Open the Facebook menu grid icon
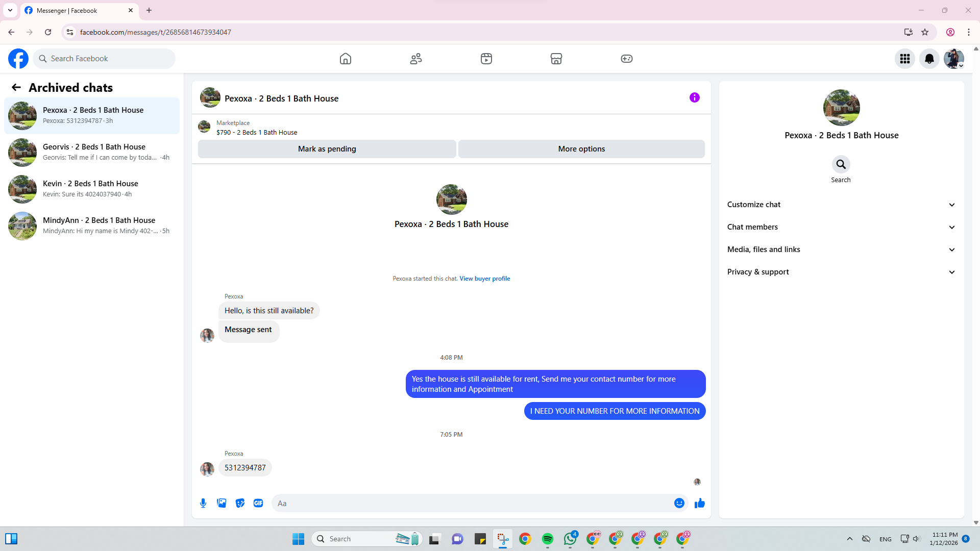 904,59
